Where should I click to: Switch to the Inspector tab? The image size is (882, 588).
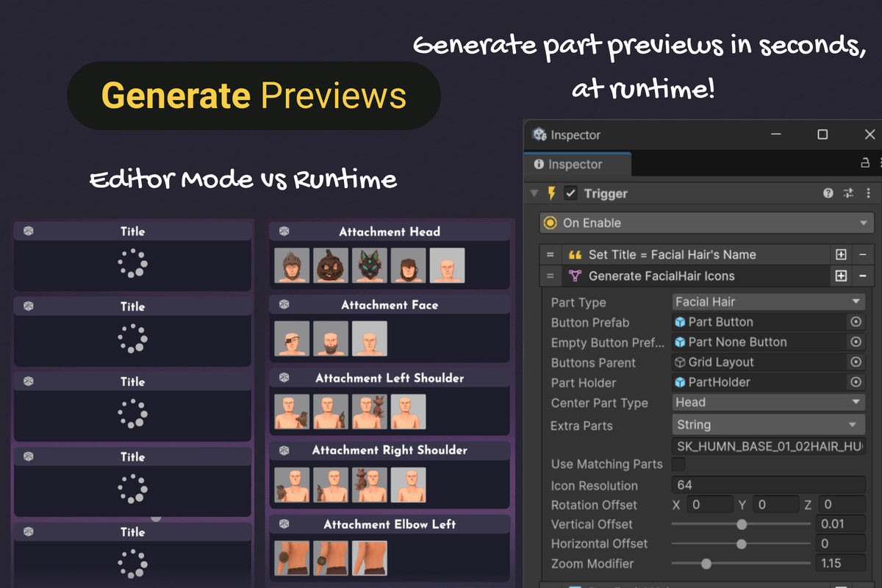point(577,164)
